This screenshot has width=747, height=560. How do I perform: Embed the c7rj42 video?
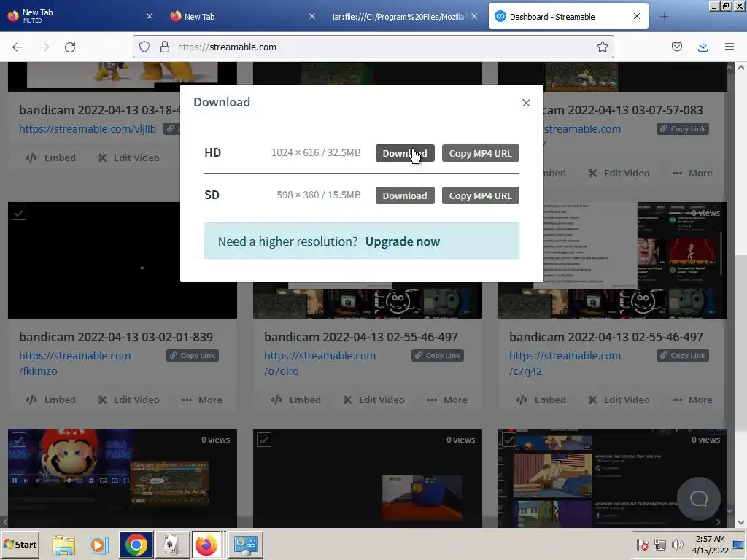541,400
